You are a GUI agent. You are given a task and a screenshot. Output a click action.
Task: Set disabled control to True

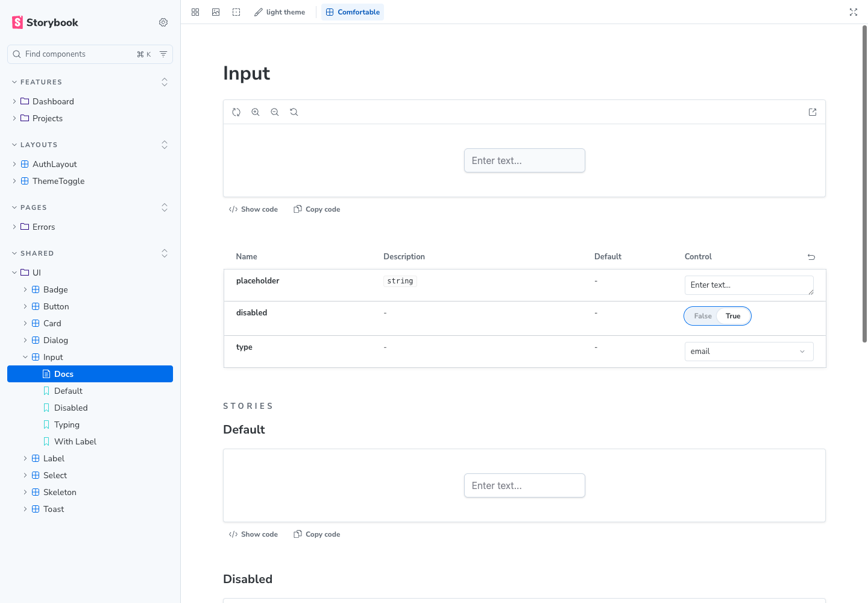coord(733,316)
